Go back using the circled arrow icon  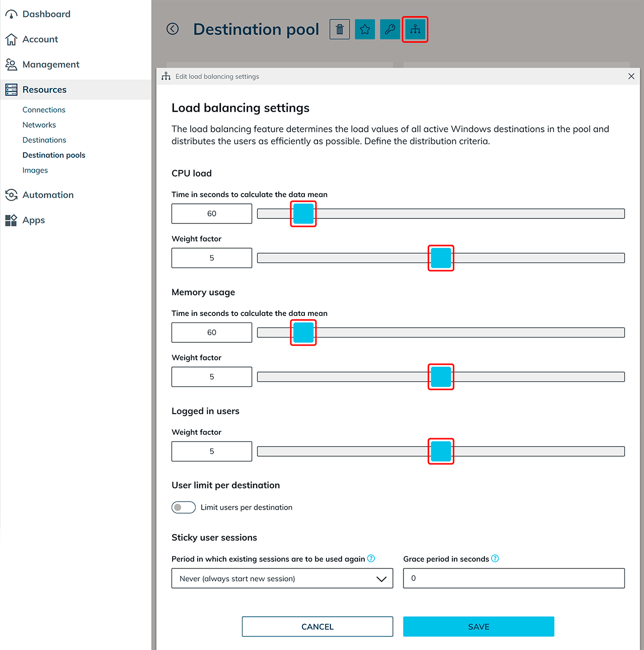click(173, 29)
